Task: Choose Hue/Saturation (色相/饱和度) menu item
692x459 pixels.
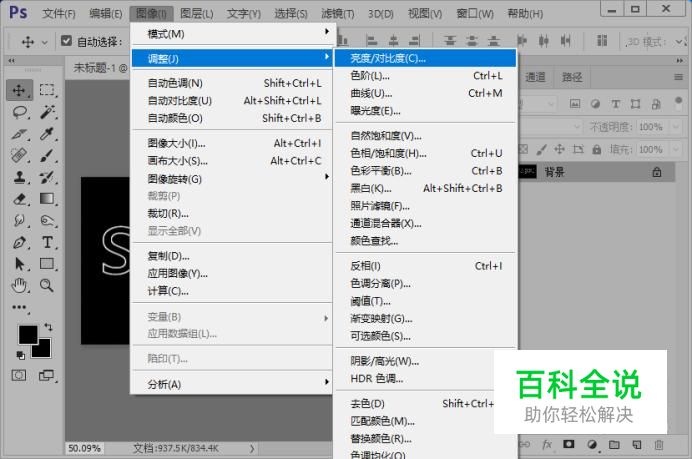Action: tap(425, 153)
